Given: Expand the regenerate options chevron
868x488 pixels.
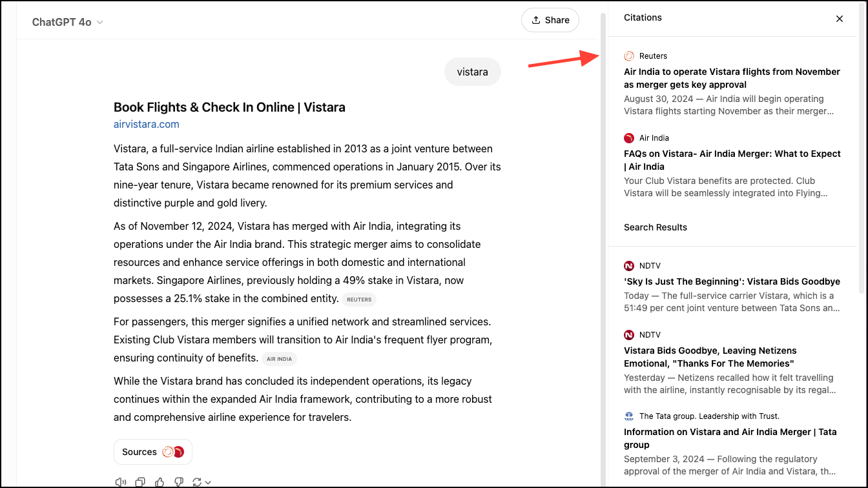Looking at the screenshot, I should point(208,482).
